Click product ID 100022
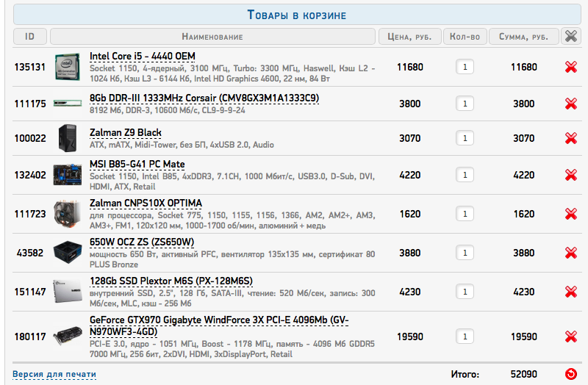588x385 pixels. pos(30,138)
